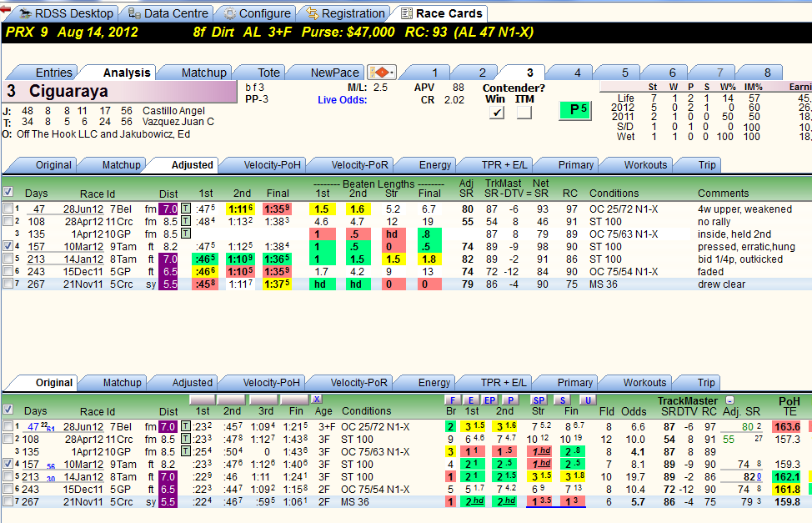The width and height of the screenshot is (812, 523).
Task: Click the list icon beside Race Cards
Action: pos(407,13)
